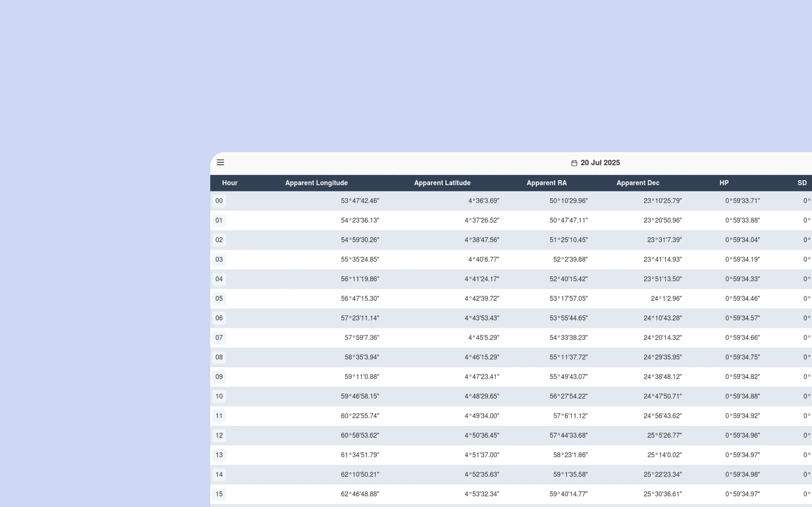
Task: Open the hamburger menu
Action: [x=220, y=163]
